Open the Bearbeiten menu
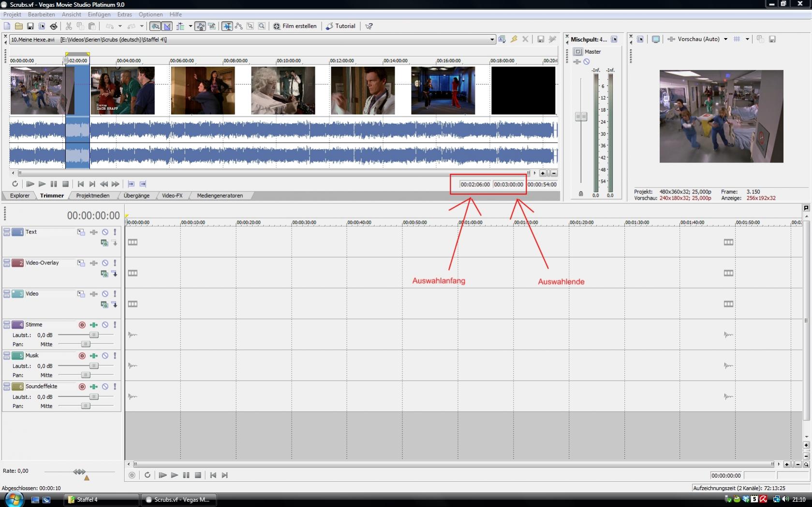812x507 pixels. click(x=42, y=14)
